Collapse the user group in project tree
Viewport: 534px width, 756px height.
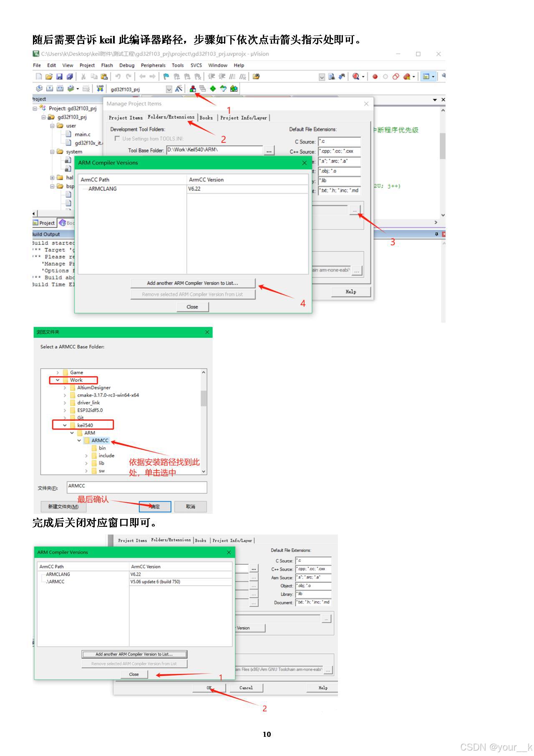[52, 126]
